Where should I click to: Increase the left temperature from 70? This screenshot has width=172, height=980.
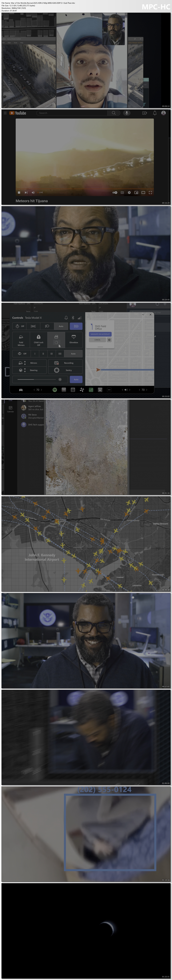click(x=42, y=390)
